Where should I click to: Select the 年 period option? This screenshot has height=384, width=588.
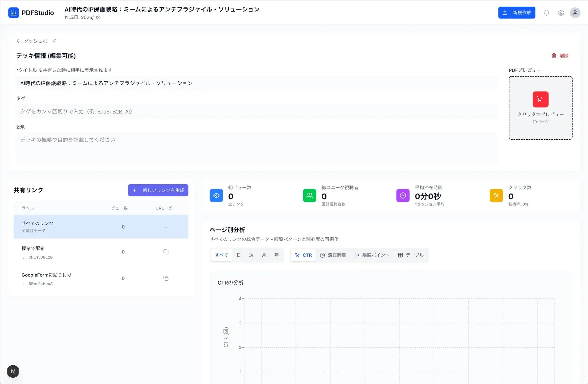[x=276, y=255]
